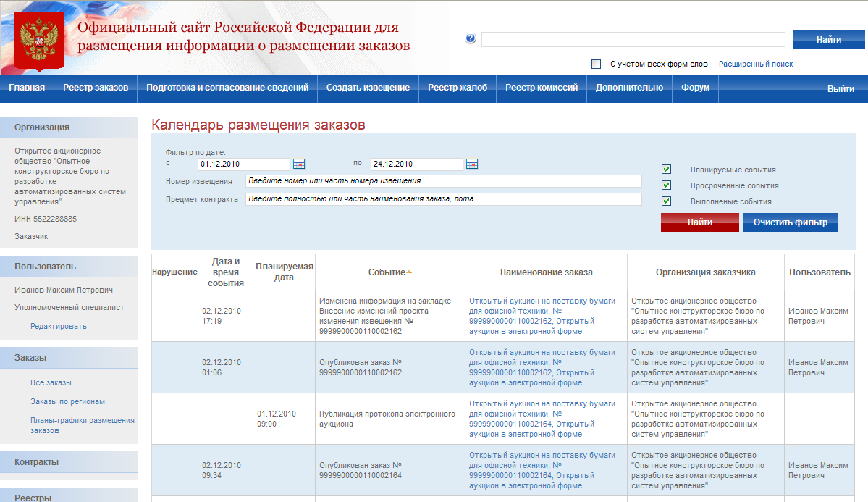Click 'Уполномоченный специалист' role text
Screen dimensions: 868x502
click(69, 308)
